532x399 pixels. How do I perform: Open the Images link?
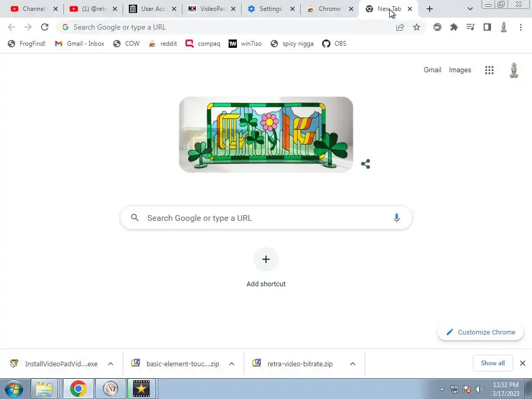coord(460,70)
